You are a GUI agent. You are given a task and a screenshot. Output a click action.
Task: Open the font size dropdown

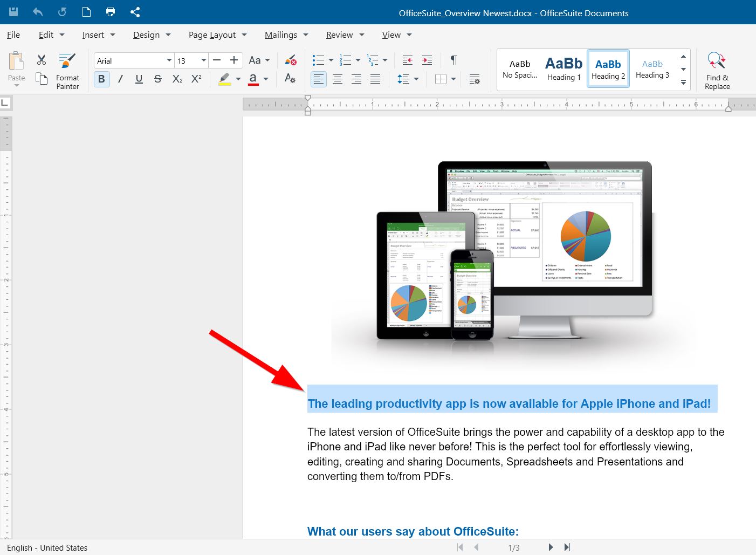[204, 60]
